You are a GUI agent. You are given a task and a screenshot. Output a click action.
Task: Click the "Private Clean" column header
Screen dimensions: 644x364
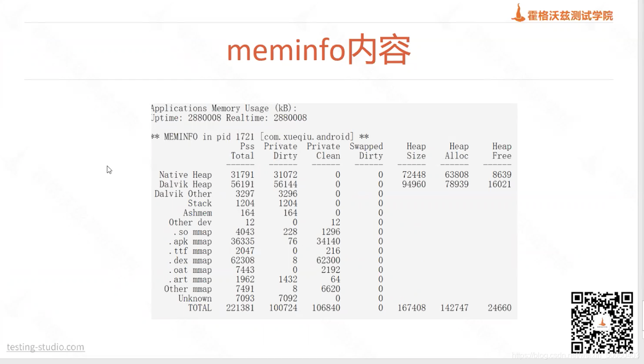[323, 151]
